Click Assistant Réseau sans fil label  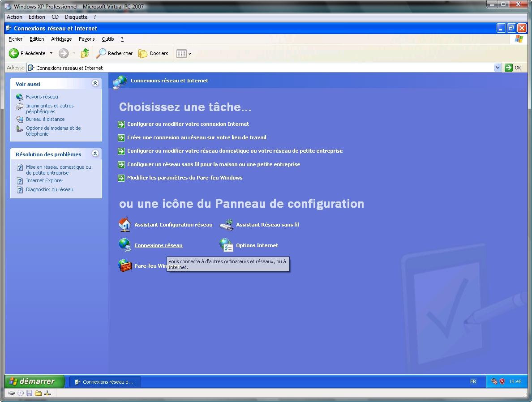[x=267, y=225]
